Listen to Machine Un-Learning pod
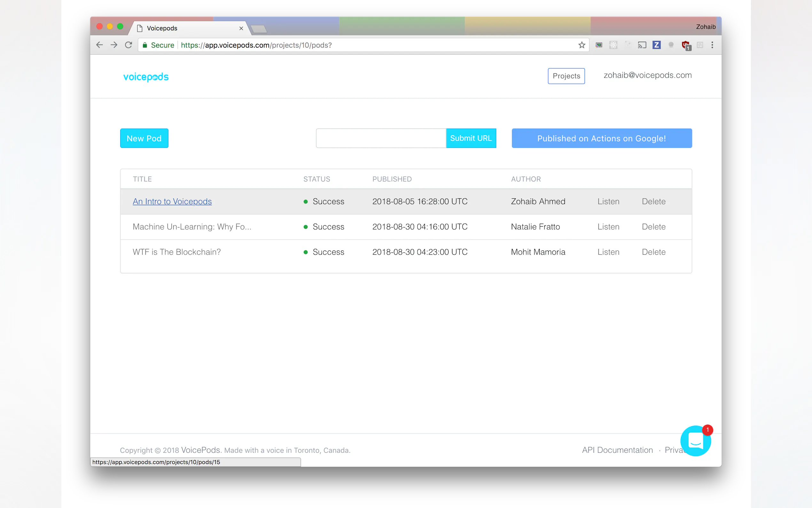This screenshot has height=508, width=812. coord(608,227)
